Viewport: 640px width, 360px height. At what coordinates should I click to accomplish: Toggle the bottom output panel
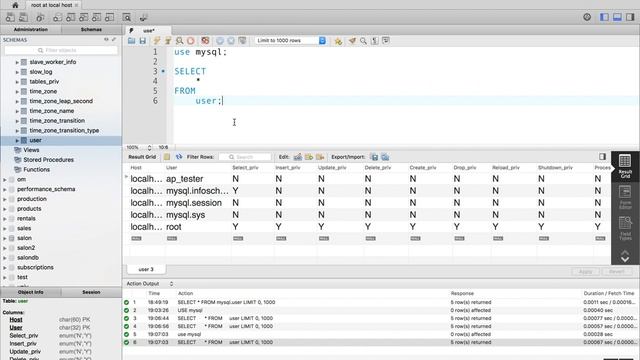pyautogui.click(x=617, y=17)
